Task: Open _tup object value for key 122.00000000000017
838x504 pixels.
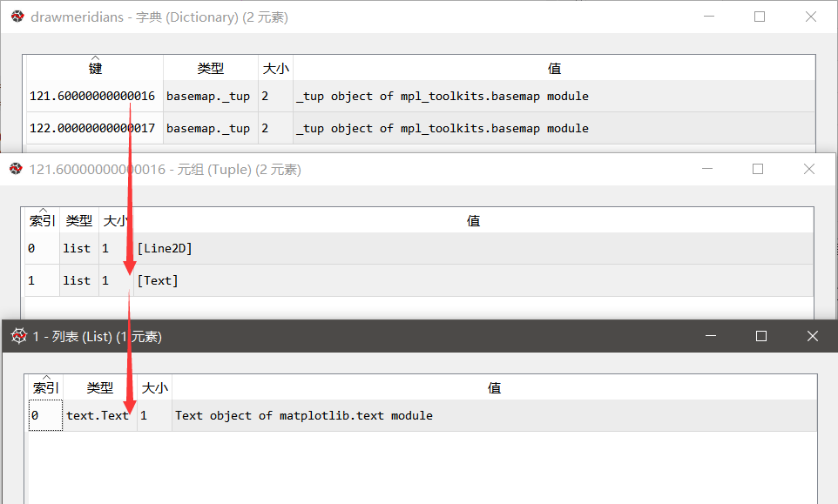Action: point(554,128)
